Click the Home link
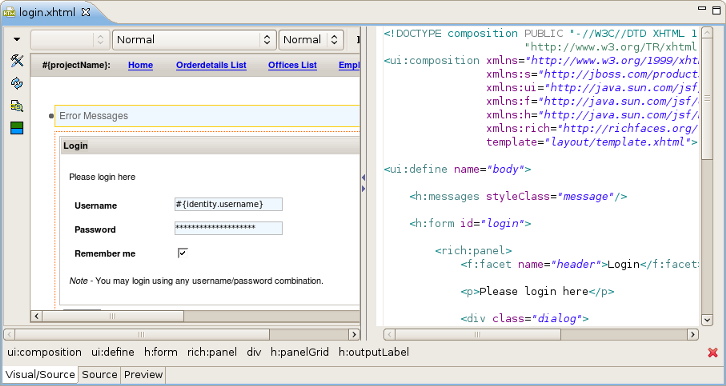Screen dimensions: 726x386 pos(140,65)
